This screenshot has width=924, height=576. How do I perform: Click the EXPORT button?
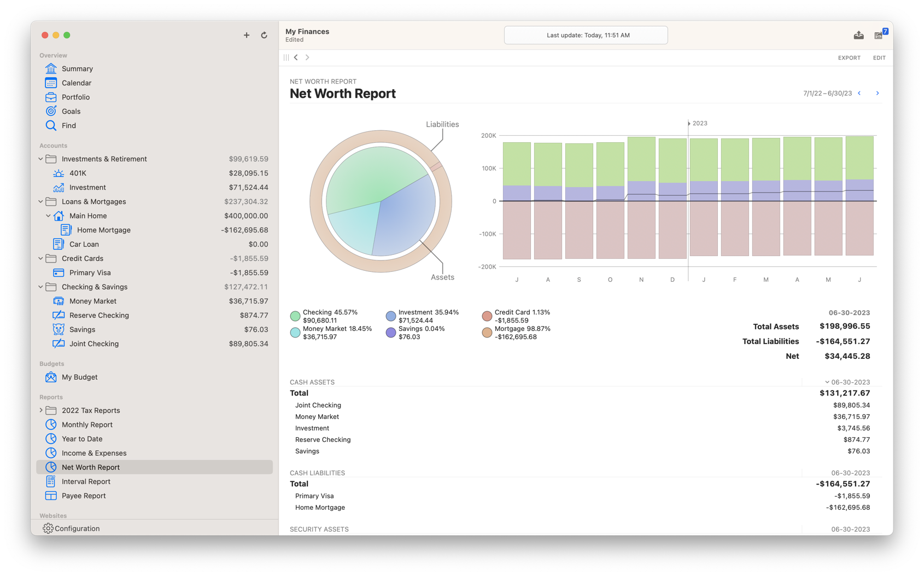[x=849, y=57]
